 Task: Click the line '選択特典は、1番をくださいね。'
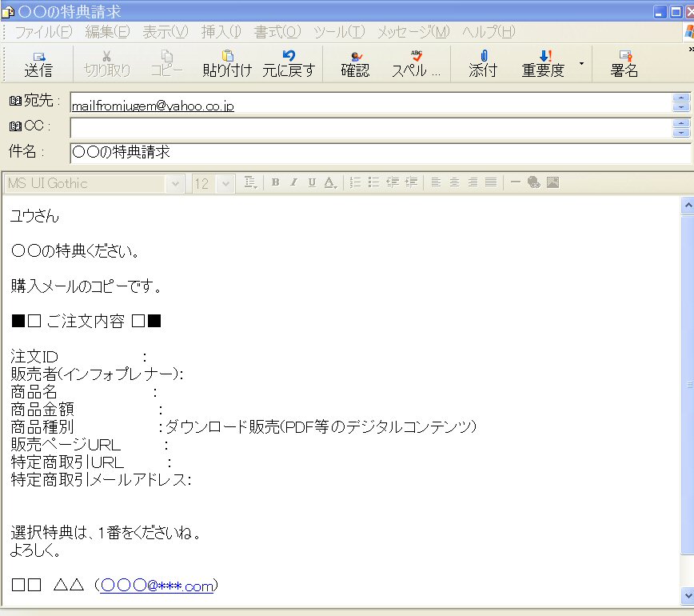[106, 532]
